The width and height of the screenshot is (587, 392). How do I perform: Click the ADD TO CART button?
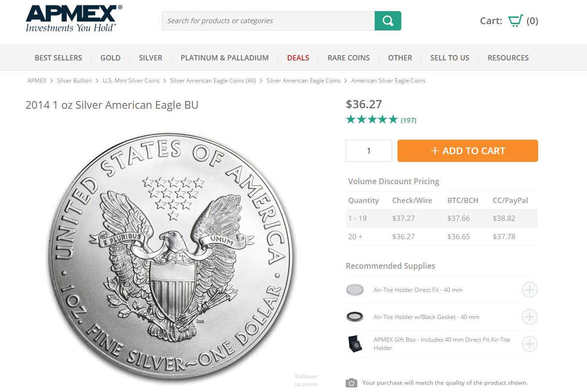pyautogui.click(x=468, y=151)
